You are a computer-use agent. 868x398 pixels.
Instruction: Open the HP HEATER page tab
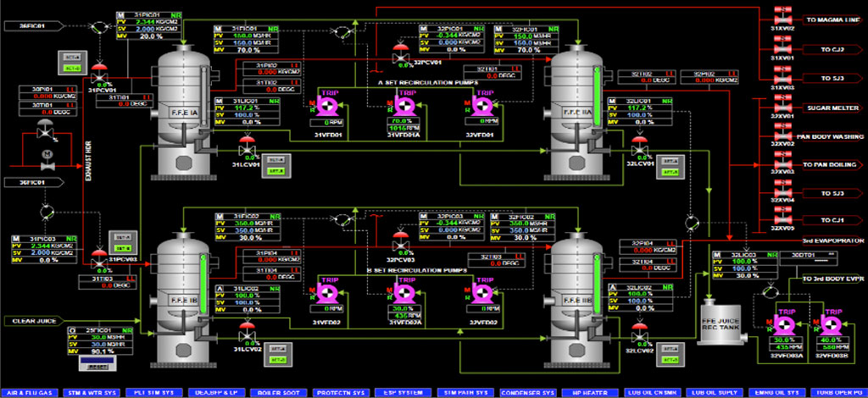[x=590, y=392]
